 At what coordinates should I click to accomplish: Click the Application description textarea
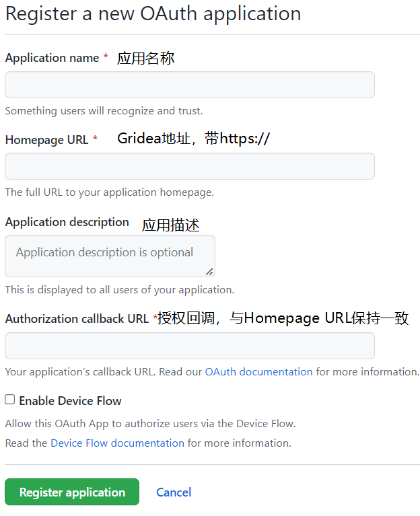[x=110, y=256]
